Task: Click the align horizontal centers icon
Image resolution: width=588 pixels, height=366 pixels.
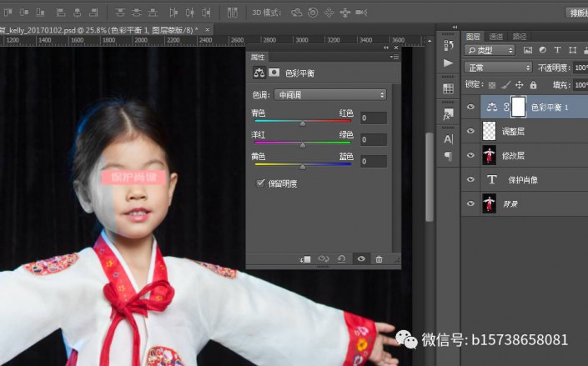Action: (x=77, y=13)
